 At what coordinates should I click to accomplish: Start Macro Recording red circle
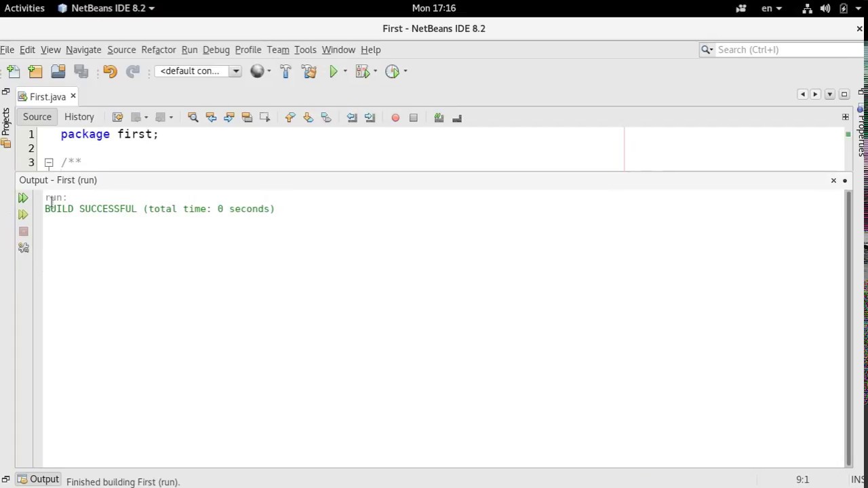(x=395, y=118)
